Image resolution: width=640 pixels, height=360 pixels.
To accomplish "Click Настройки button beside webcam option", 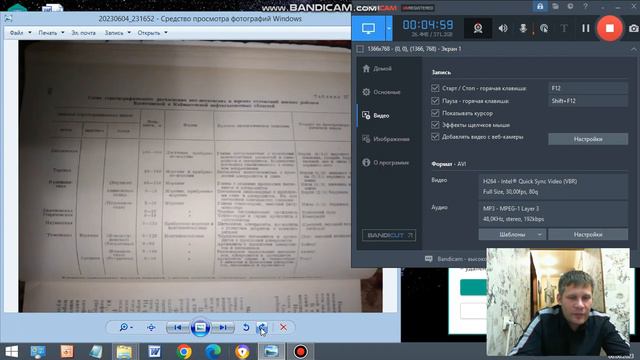I will [x=588, y=139].
